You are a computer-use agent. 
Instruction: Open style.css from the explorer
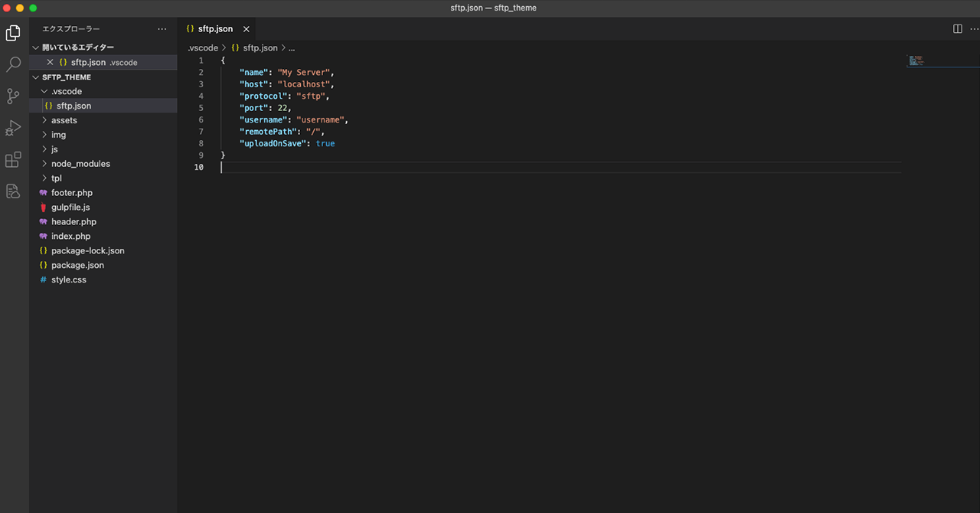[68, 280]
